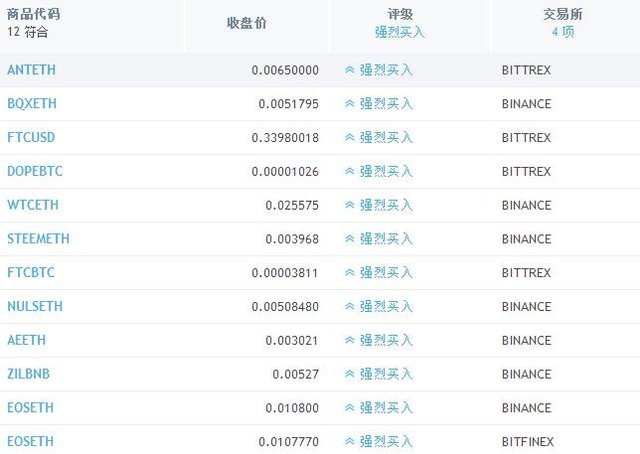Click the BITTREX exchange cell in ANTETH row
640x454 pixels.
[x=527, y=70]
